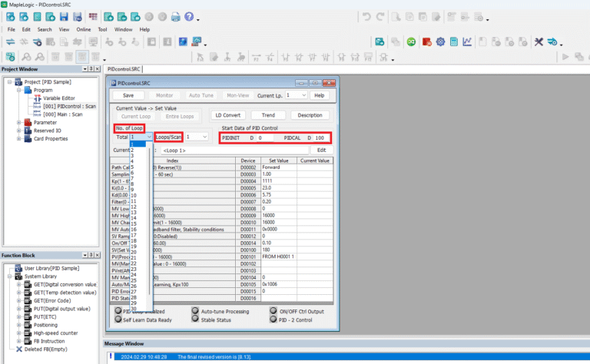The width and height of the screenshot is (590, 364).
Task: Select the Self Learn Data Ready indicator
Action: click(x=117, y=319)
